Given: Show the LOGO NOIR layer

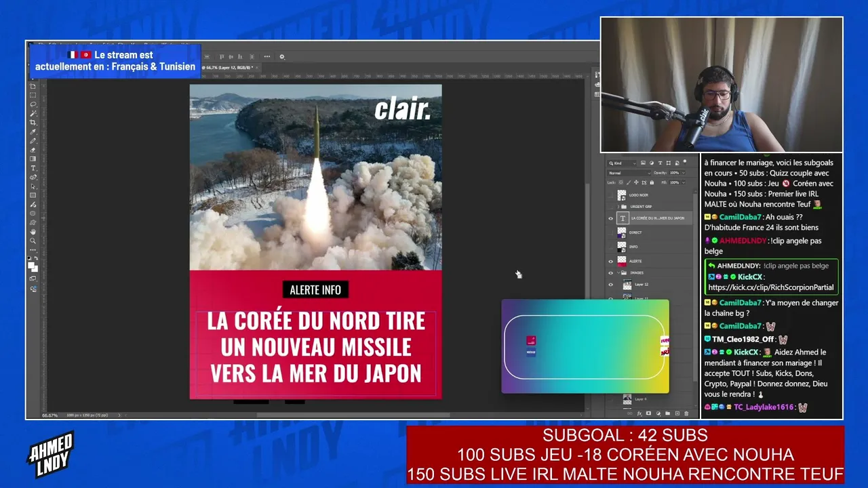Looking at the screenshot, I should tap(610, 195).
